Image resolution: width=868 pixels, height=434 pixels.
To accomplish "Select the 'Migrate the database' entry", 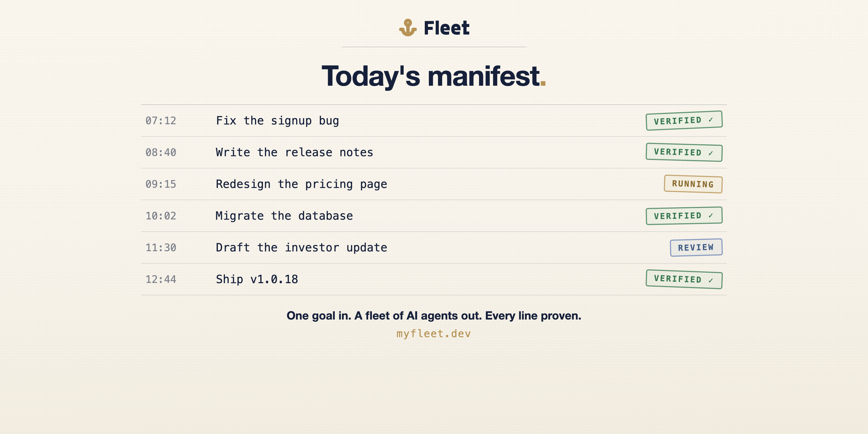I will coord(434,216).
